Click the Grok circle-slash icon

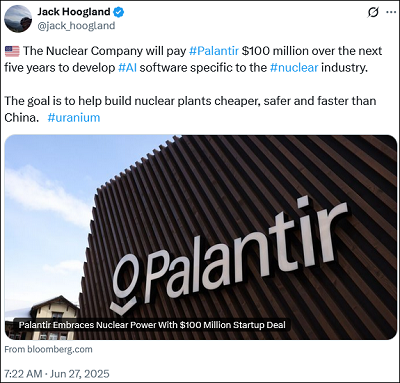(x=373, y=12)
